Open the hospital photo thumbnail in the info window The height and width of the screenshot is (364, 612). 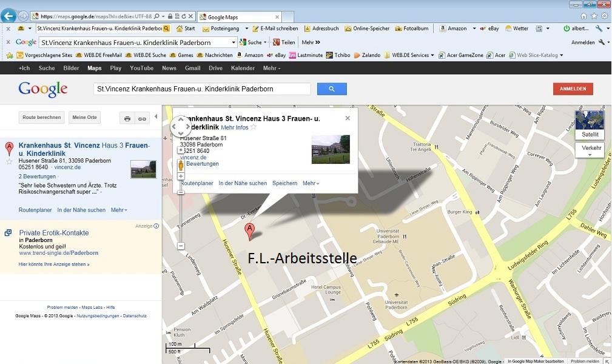click(331, 149)
